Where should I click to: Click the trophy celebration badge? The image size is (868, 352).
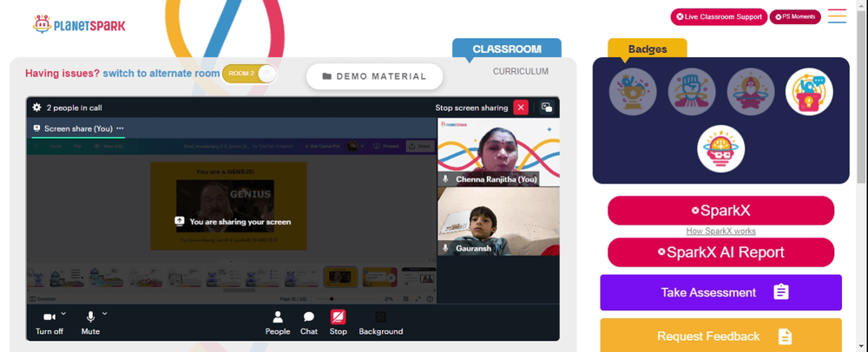tap(633, 92)
